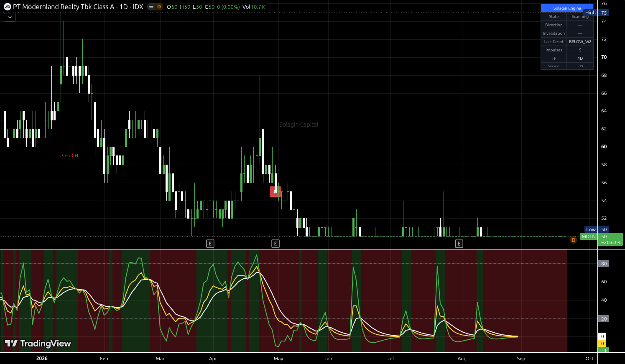Image resolution: width=625 pixels, height=364 pixels.
Task: Click price axis value 56
Action: 604,183
